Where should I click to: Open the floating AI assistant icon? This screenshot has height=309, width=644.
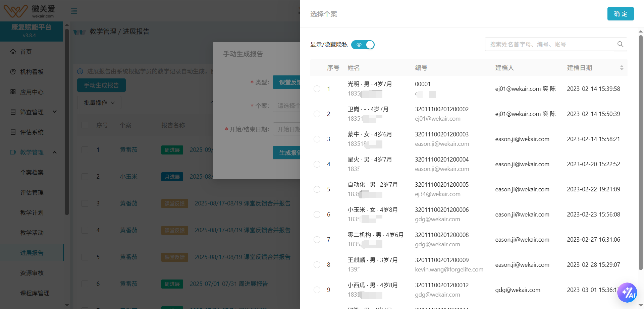tap(627, 293)
